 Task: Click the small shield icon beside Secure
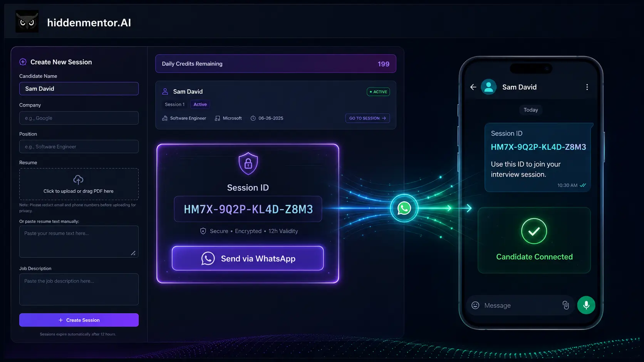[203, 231]
